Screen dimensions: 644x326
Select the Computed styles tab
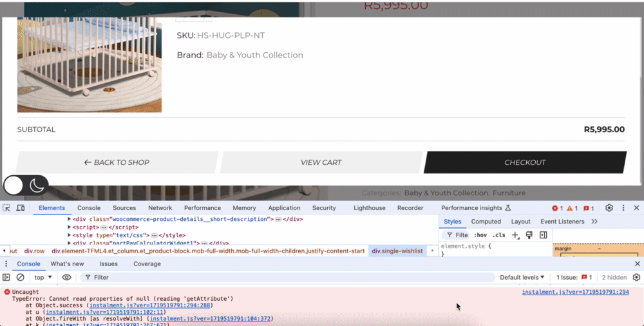pos(486,222)
